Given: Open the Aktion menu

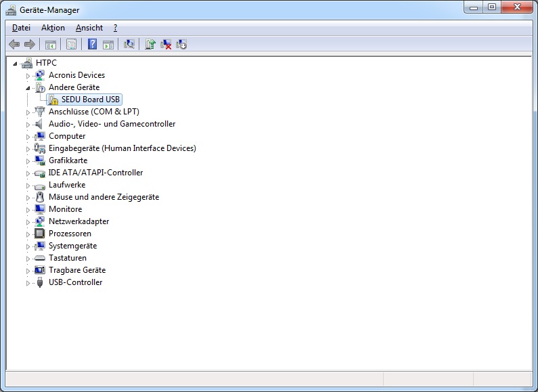Looking at the screenshot, I should click(x=53, y=28).
